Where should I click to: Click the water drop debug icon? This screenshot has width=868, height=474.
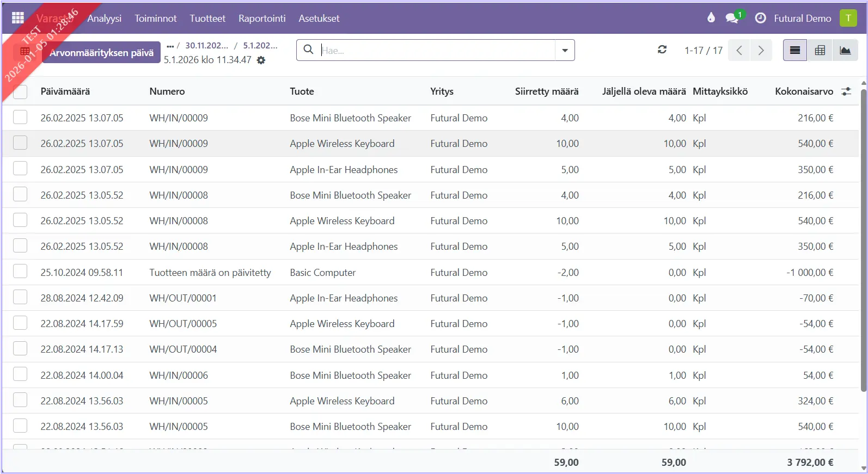pos(711,18)
